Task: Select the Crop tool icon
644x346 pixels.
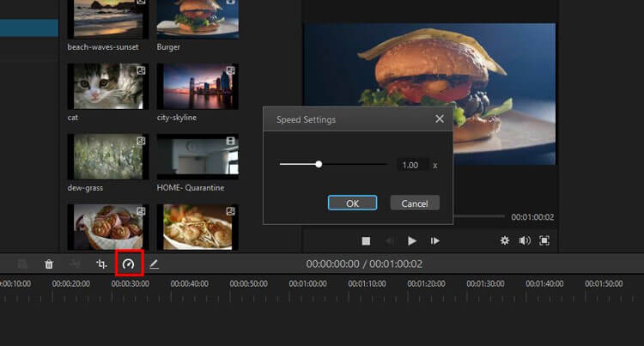Action: (102, 264)
